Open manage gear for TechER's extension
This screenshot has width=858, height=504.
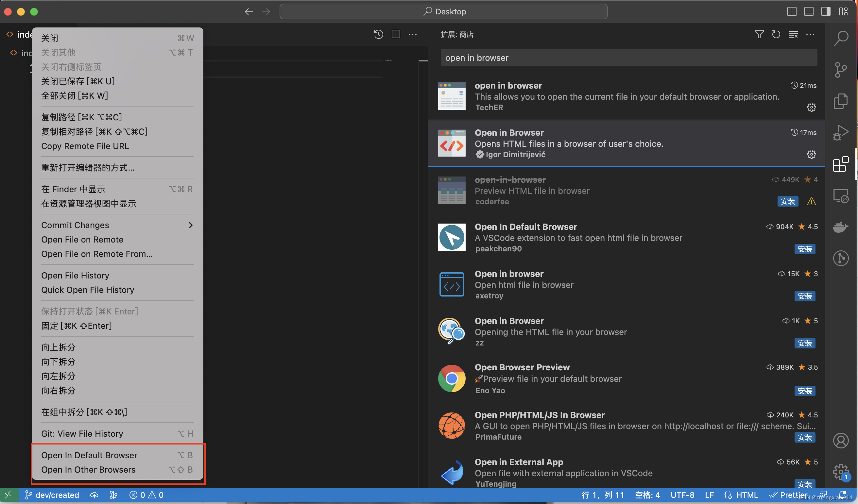(x=811, y=108)
